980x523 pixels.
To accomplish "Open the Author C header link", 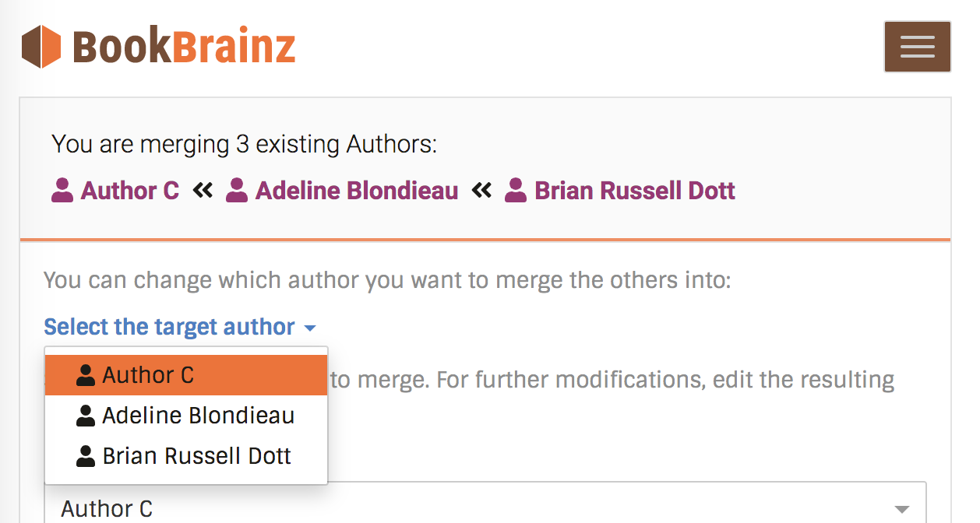I will pyautogui.click(x=130, y=191).
